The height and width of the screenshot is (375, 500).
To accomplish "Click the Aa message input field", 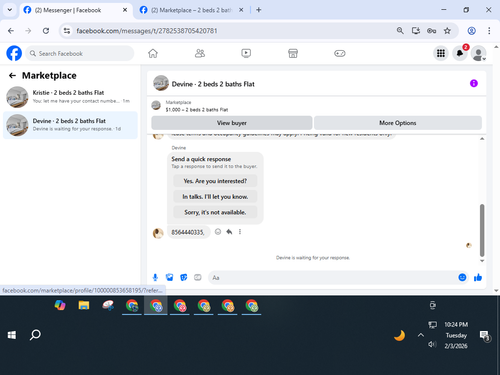I will coord(332,277).
